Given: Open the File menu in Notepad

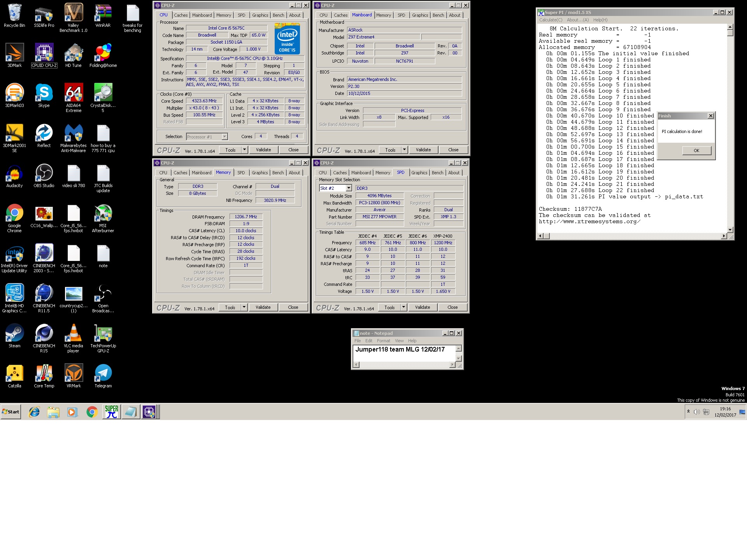Looking at the screenshot, I should point(358,341).
